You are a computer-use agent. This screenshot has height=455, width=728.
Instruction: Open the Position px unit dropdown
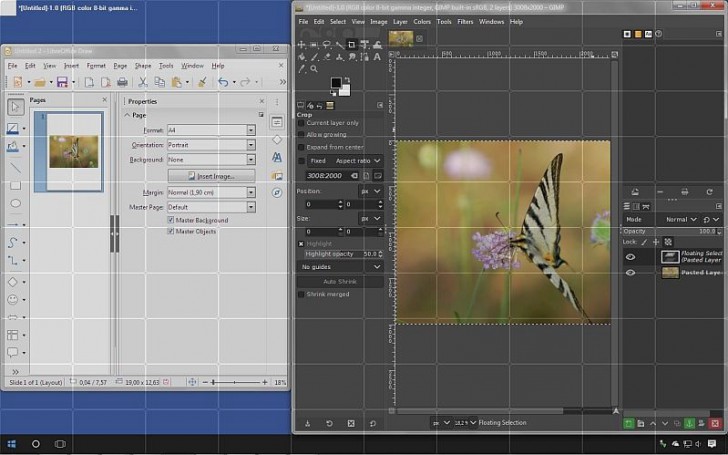point(371,191)
